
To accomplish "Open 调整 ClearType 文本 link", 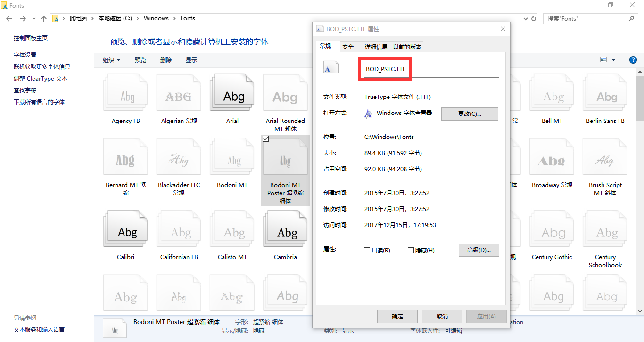I will pos(41,78).
